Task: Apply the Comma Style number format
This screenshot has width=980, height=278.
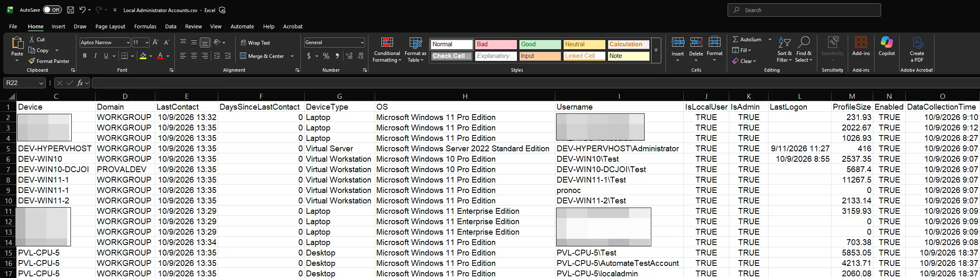Action: tap(337, 56)
